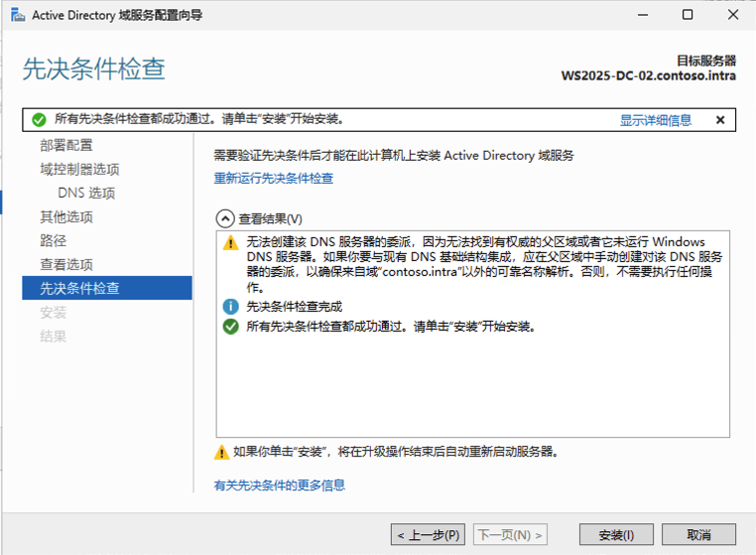Open 查看选项 step in sidebar

[x=66, y=264]
